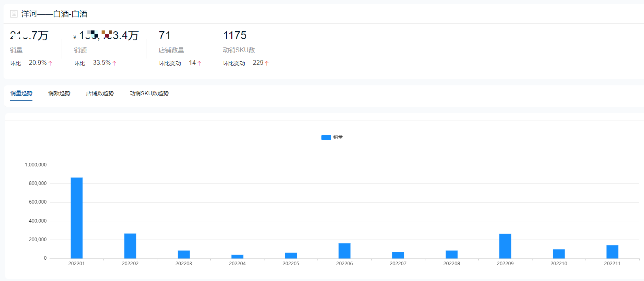Click the 1175 动销SKU数 value

click(x=235, y=36)
